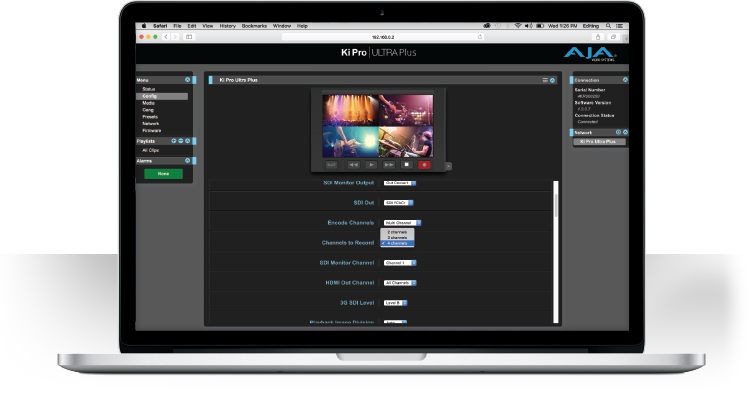Choose 2 channels in the open list
The height and width of the screenshot is (399, 754).
[x=397, y=232]
